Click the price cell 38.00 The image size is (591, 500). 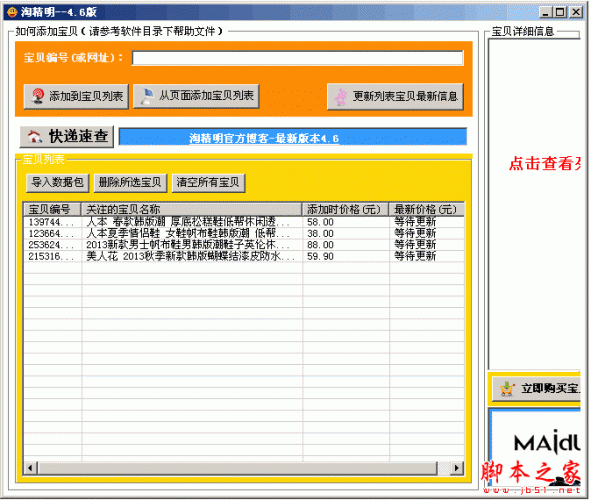320,234
